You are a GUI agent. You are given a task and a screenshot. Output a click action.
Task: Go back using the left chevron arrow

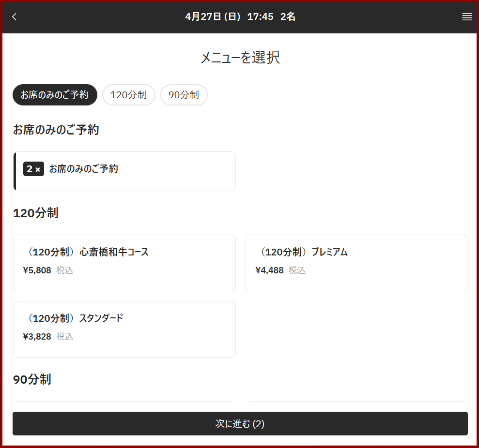(x=15, y=17)
